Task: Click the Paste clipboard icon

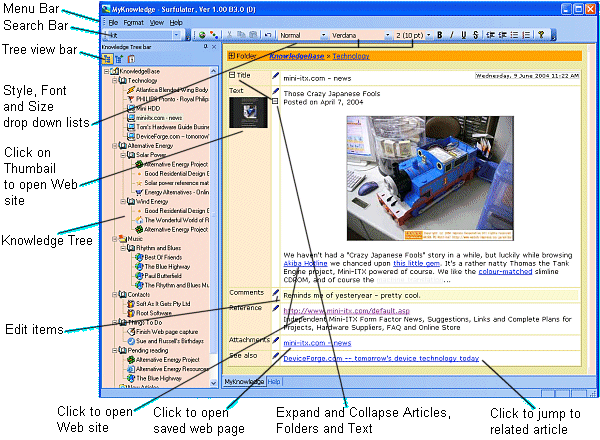Action: [253, 35]
